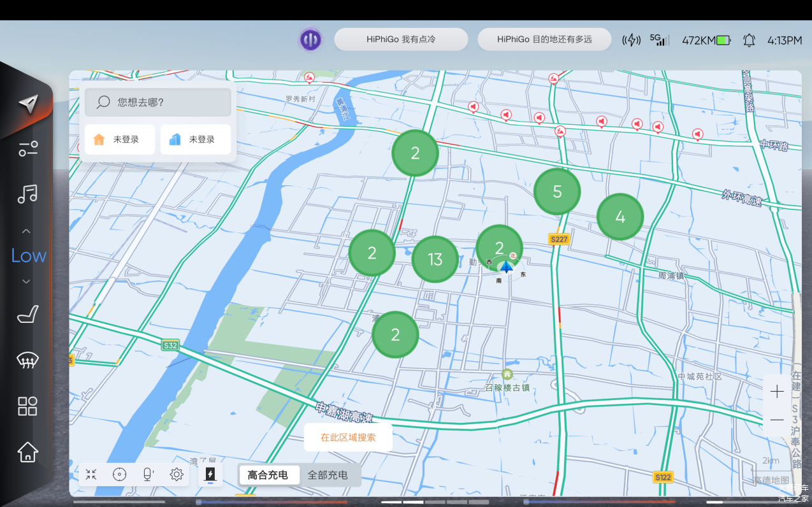Image resolution: width=812 pixels, height=507 pixels.
Task: Open notifications with the bell icon
Action: [x=749, y=40]
